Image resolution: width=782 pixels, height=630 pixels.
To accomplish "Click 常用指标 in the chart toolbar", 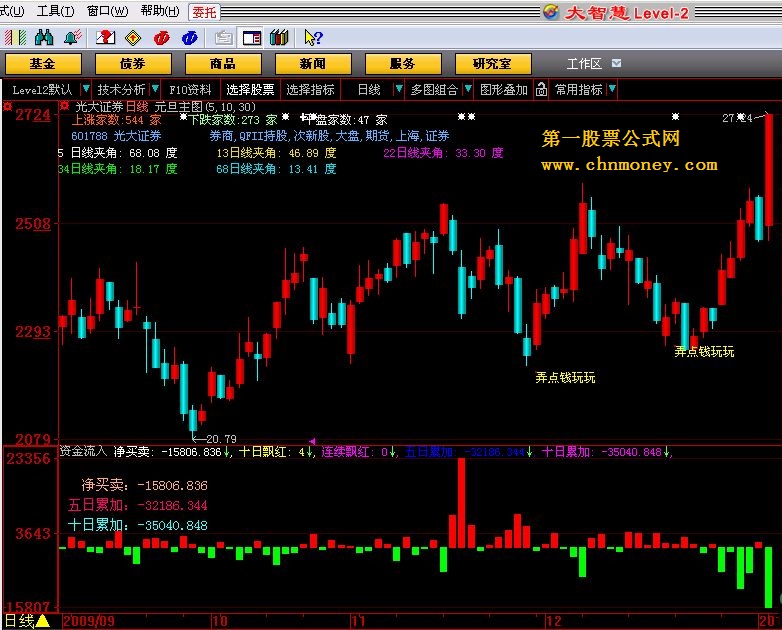I will (x=579, y=90).
